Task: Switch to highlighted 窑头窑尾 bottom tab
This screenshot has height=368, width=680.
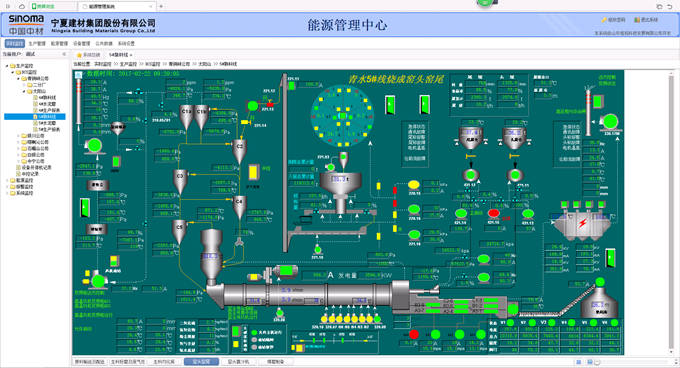Action: point(201,361)
